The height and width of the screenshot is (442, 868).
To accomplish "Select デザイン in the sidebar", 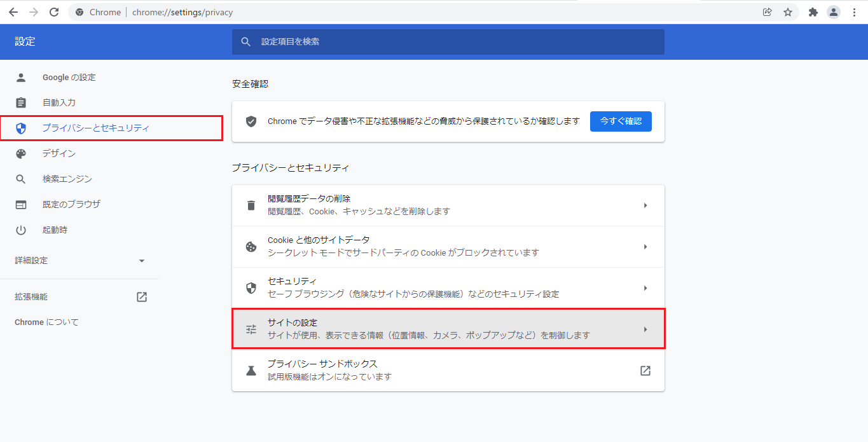I will click(x=59, y=153).
